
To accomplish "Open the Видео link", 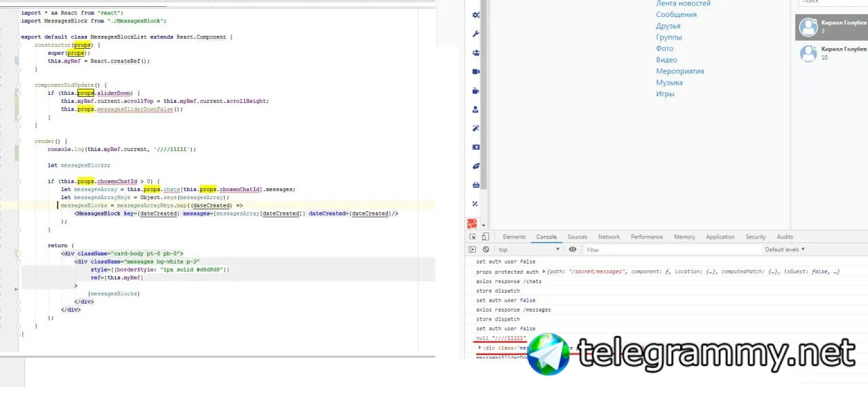I will tap(667, 60).
